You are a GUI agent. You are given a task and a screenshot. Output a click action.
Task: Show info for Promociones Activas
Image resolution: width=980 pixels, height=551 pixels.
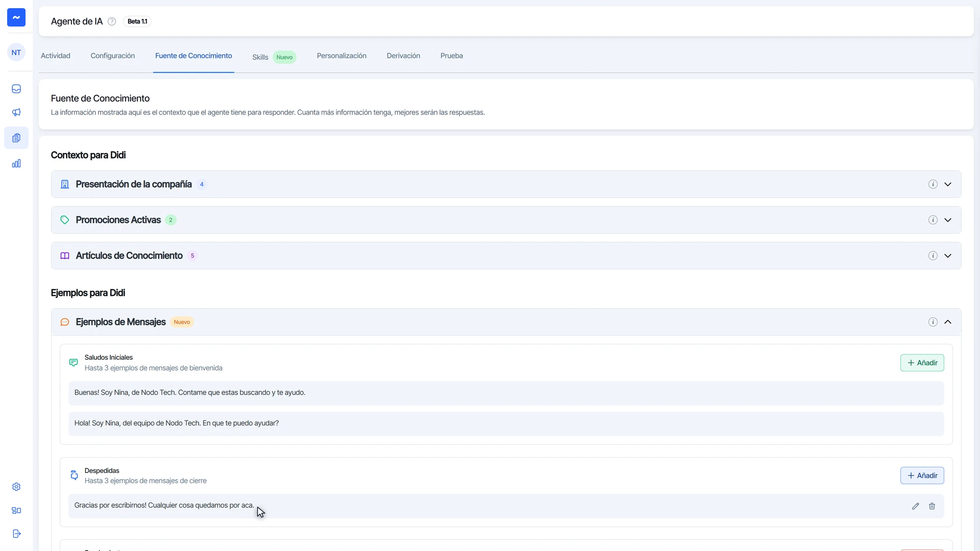(x=933, y=220)
